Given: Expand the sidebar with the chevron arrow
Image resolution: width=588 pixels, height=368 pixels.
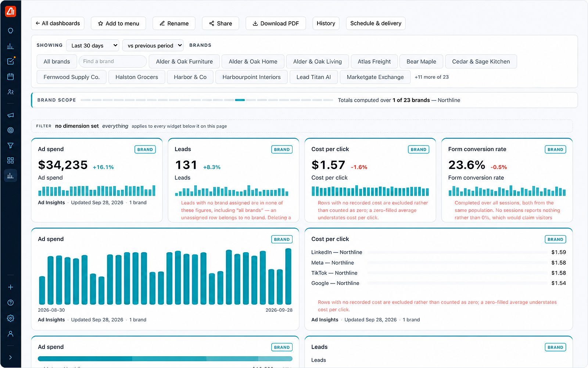Looking at the screenshot, I should pyautogui.click(x=11, y=357).
